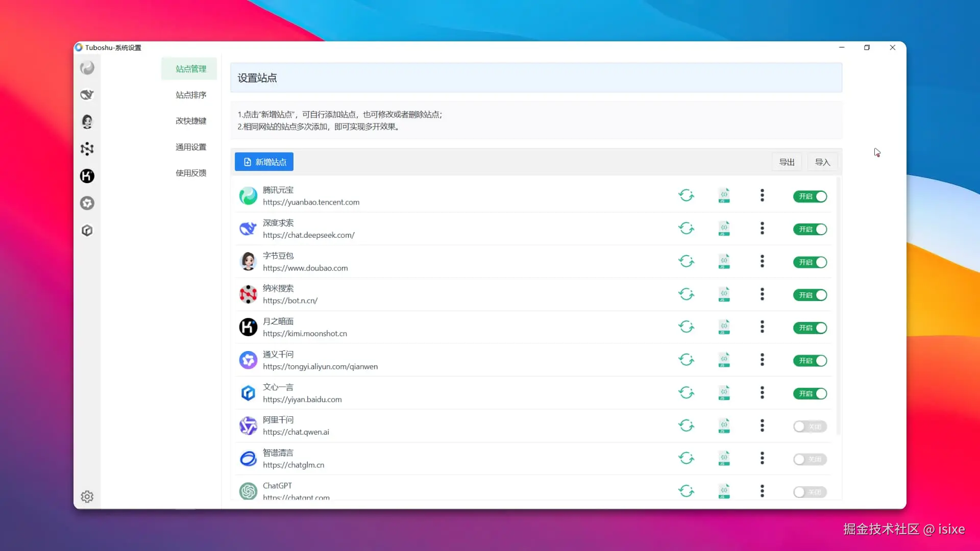This screenshot has height=551, width=980.
Task: Turn off the 腾讯元宝 toggle switch
Action: click(x=810, y=196)
